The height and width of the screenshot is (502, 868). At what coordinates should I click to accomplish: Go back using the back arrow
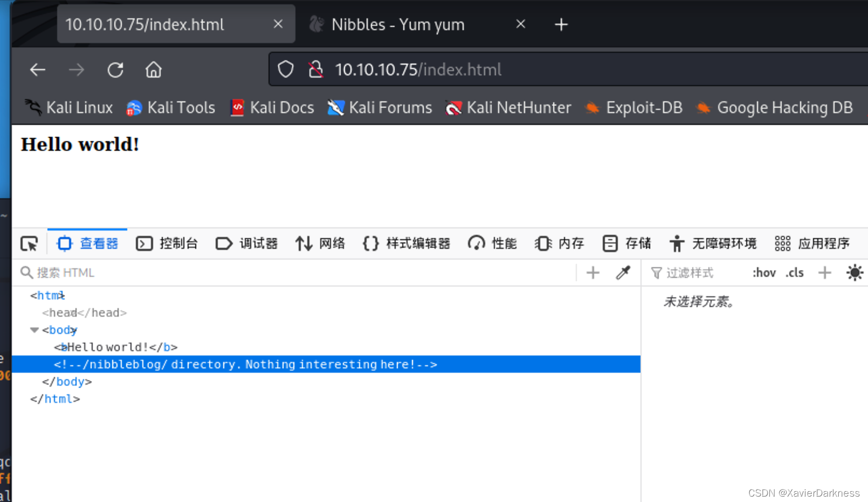pyautogui.click(x=38, y=69)
